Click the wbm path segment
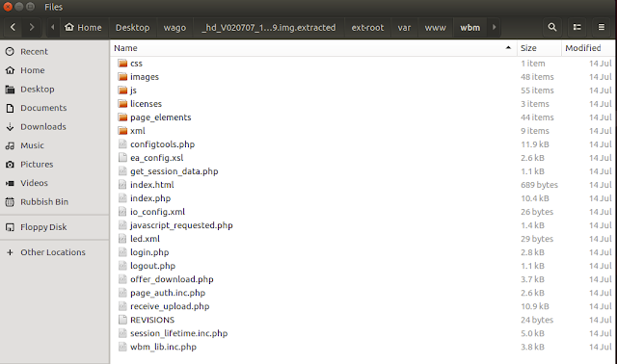The image size is (617, 364). pyautogui.click(x=470, y=28)
